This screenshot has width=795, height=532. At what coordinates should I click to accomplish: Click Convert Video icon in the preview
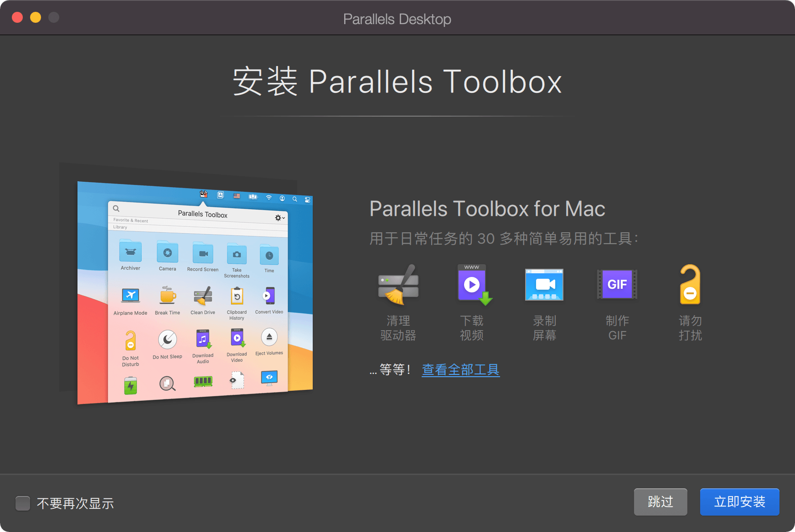click(x=269, y=296)
